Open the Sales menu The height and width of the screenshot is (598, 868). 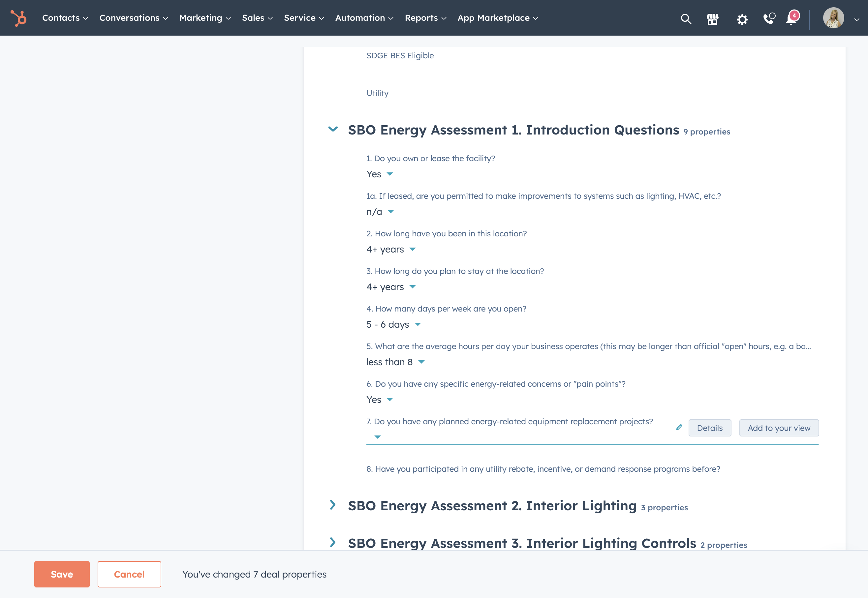point(257,18)
